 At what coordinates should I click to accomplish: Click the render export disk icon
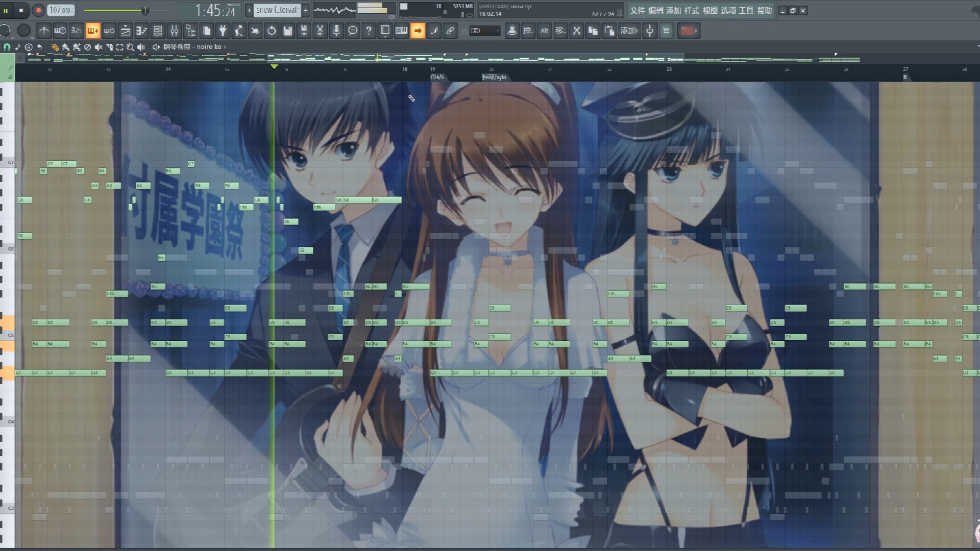[x=304, y=31]
